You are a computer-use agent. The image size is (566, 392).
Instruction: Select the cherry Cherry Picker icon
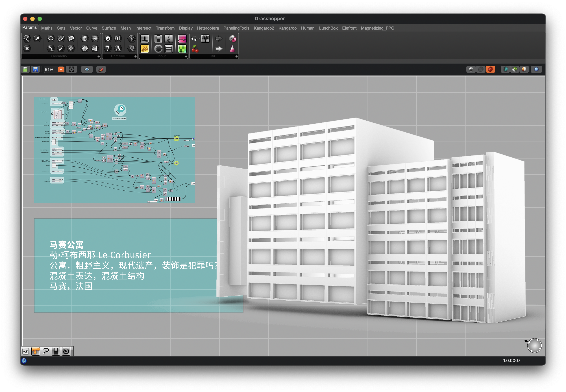click(195, 49)
